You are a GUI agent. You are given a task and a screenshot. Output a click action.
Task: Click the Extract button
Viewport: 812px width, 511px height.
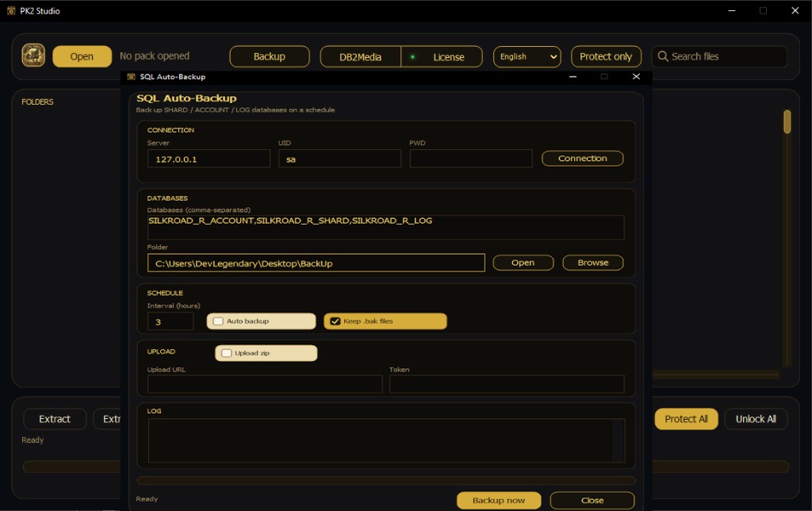click(55, 419)
